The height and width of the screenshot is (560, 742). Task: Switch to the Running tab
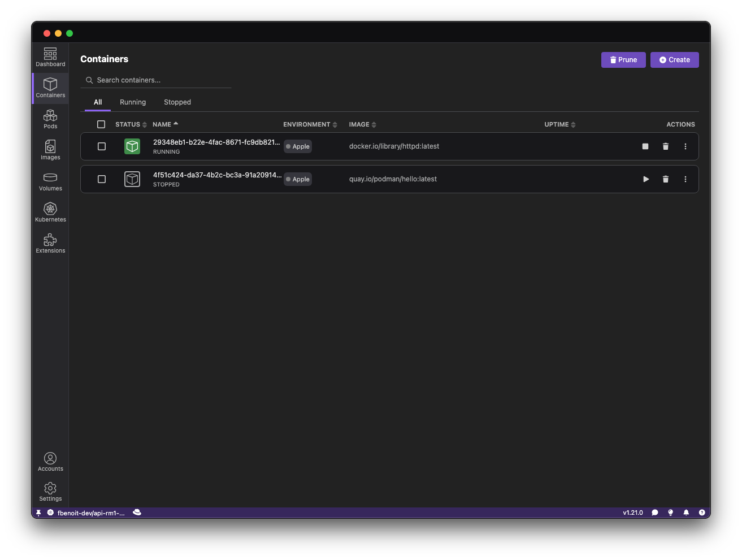[x=133, y=102]
